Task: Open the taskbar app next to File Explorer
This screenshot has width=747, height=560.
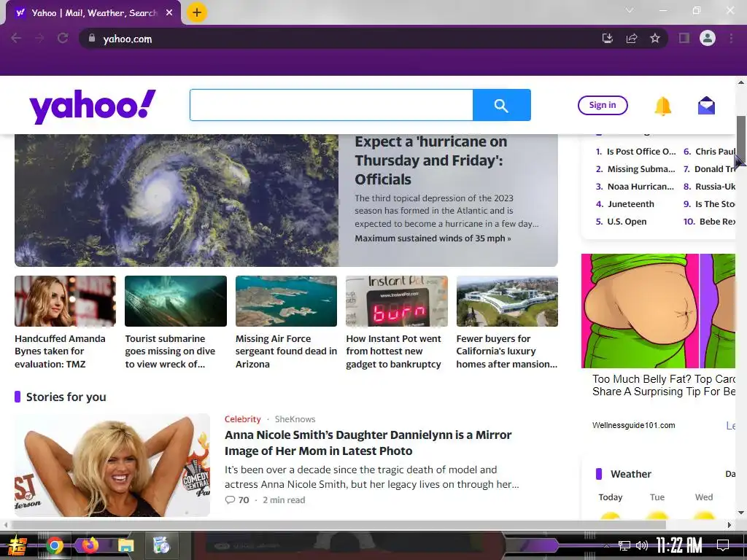Action: point(161,545)
